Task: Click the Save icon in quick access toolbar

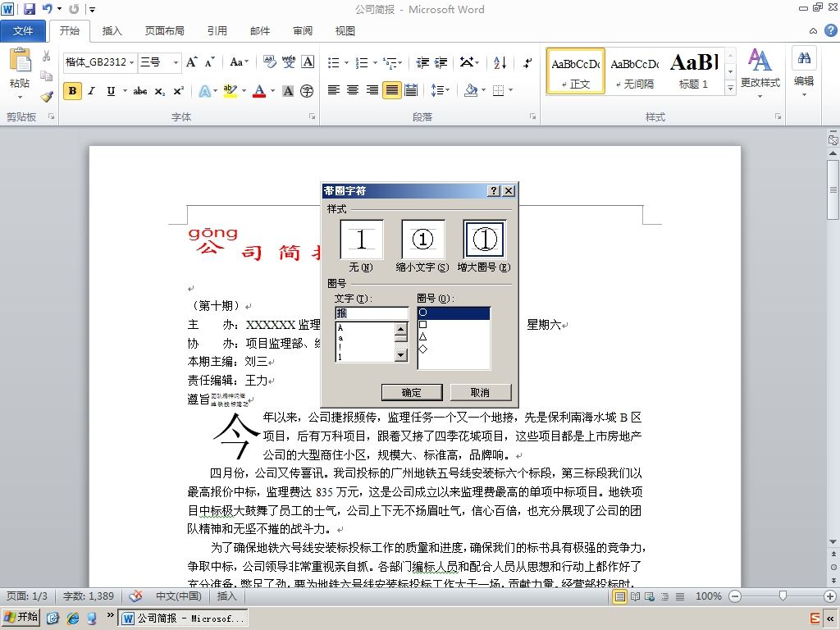Action: (29, 9)
